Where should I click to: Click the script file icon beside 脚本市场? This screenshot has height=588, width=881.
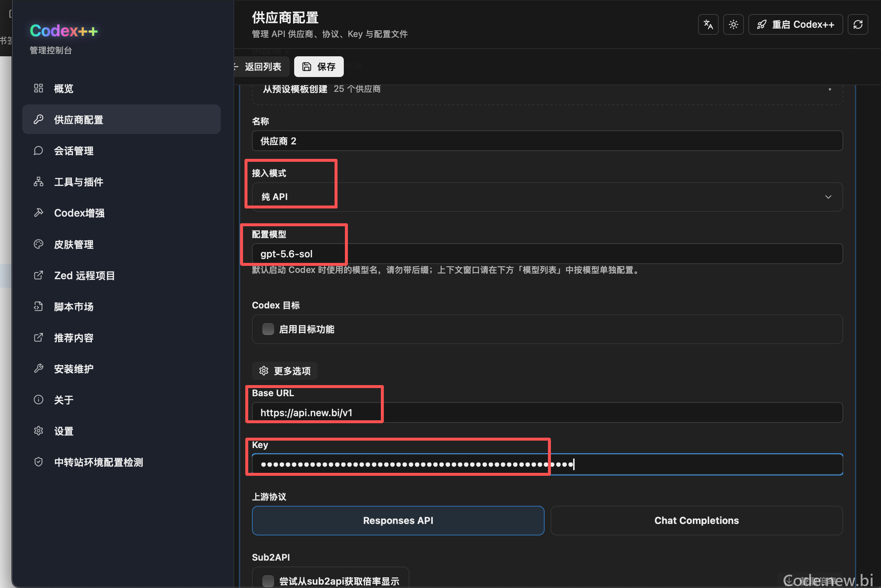(x=38, y=306)
